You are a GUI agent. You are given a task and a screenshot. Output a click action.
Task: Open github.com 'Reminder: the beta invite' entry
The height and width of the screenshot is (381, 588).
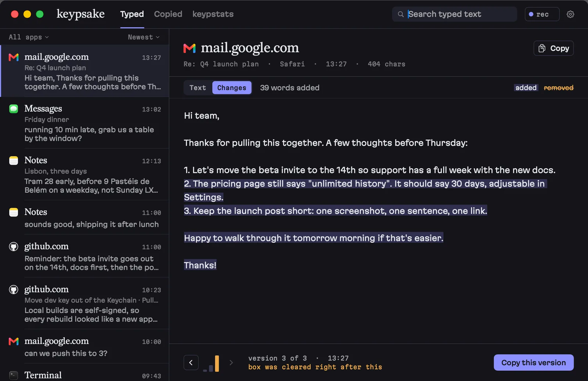click(x=85, y=256)
